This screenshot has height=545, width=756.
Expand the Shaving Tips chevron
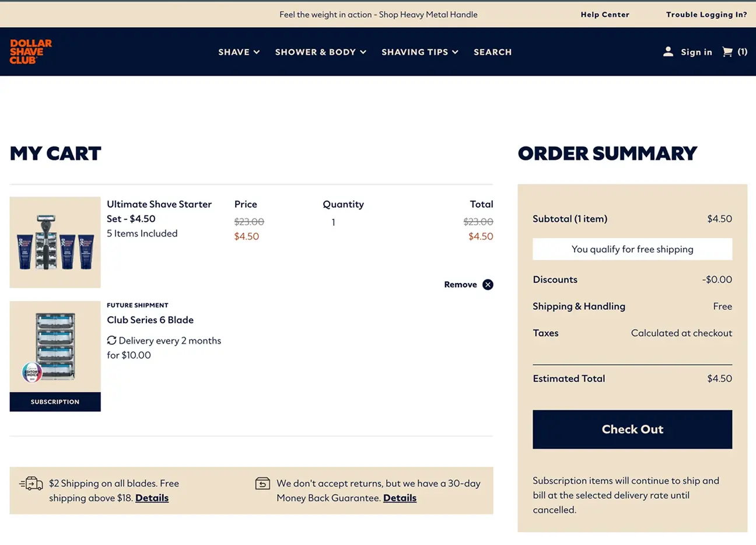pos(455,52)
